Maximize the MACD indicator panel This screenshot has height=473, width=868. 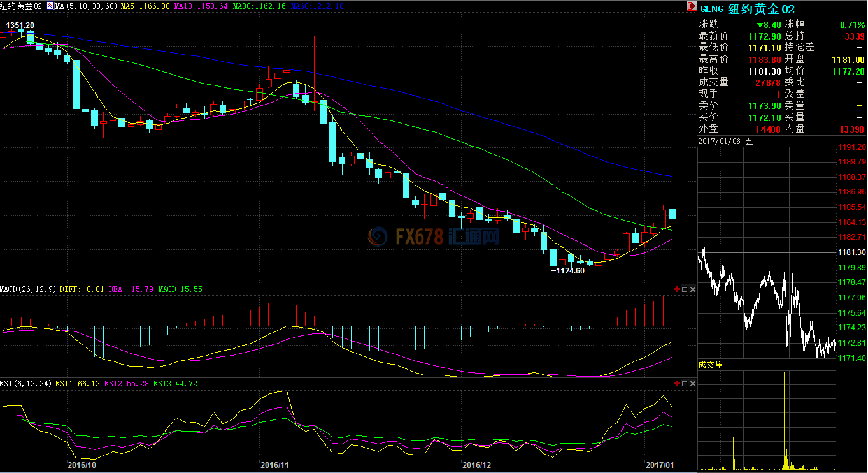click(685, 289)
